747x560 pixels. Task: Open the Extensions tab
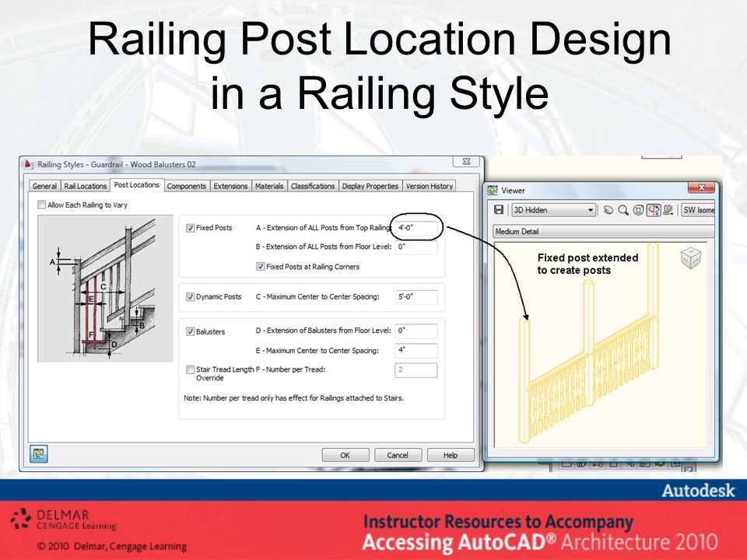pos(230,186)
